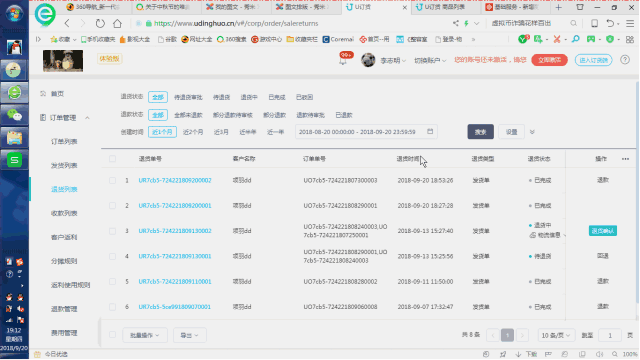
Task: Tick checkbox for row 1 UR7cb5-724221809200002
Action: coord(112,180)
